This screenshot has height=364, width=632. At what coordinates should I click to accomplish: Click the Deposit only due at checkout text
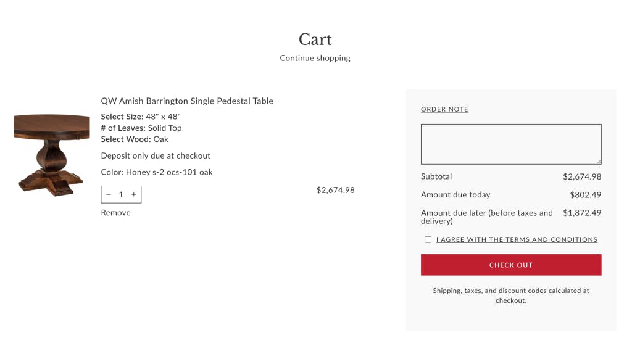point(156,155)
